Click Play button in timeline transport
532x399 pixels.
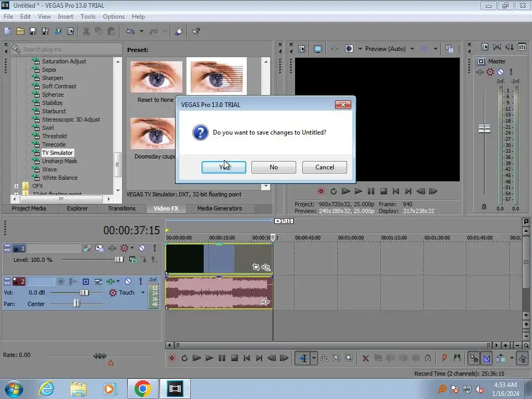click(209, 358)
